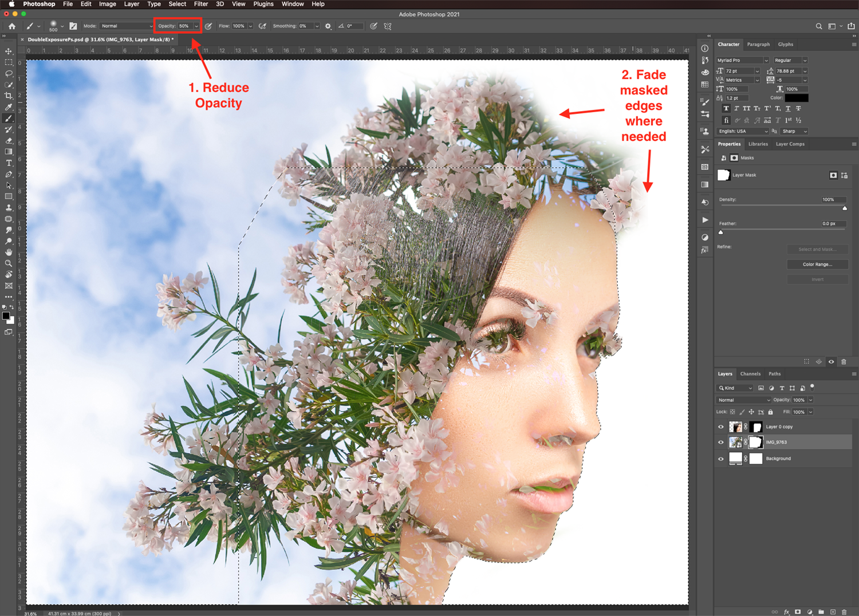
Task: Select the Pen tool
Action: [x=9, y=174]
